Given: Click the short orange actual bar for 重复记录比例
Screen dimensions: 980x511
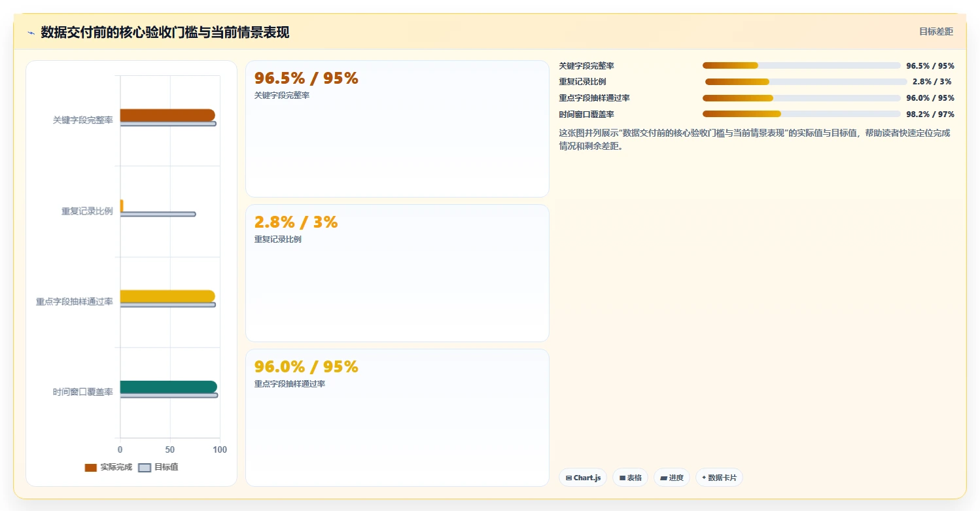Looking at the screenshot, I should 122,205.
